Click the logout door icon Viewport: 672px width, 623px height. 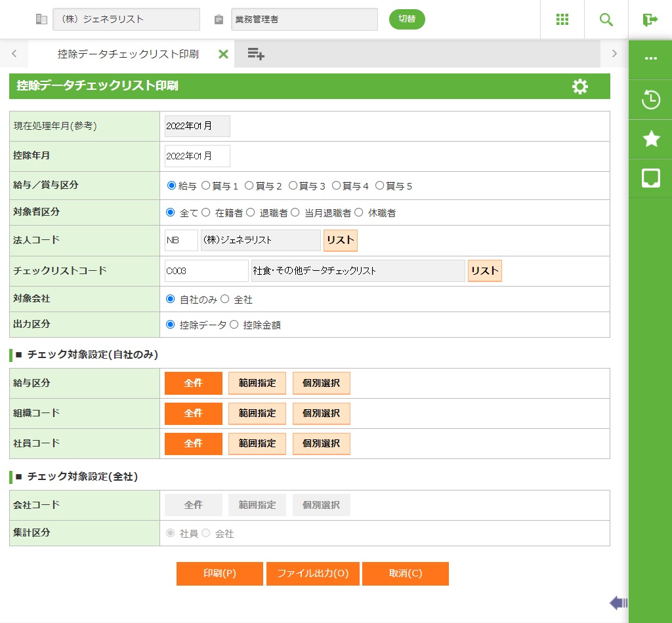[650, 20]
